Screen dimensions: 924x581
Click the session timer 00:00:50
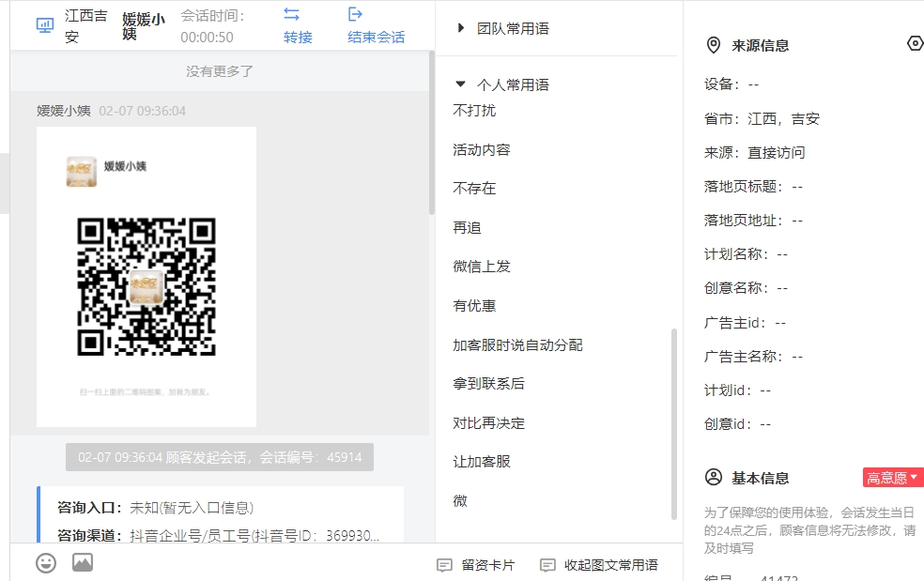click(207, 38)
